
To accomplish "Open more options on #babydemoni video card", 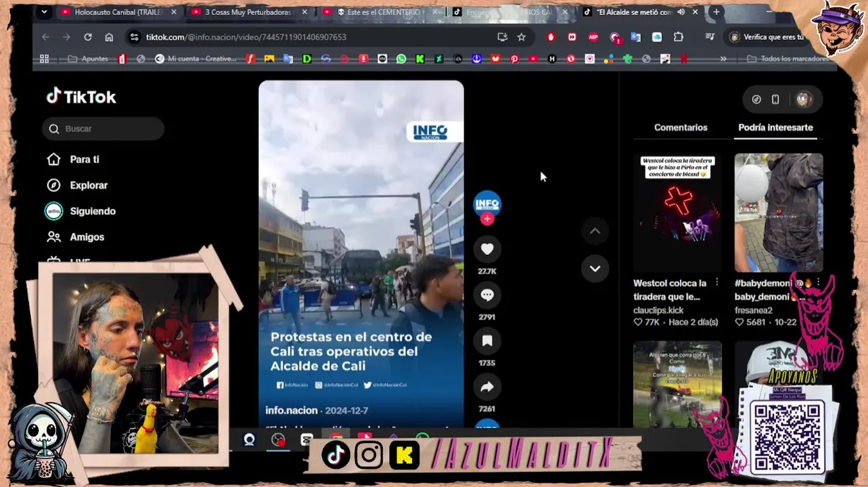I will (818, 283).
